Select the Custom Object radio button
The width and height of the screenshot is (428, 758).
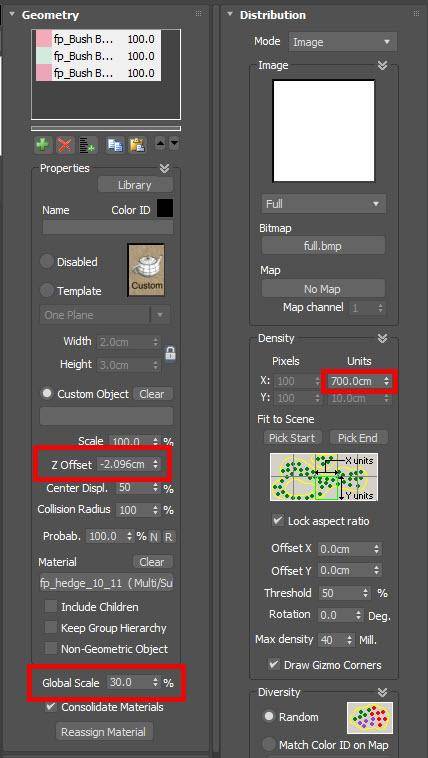47,394
